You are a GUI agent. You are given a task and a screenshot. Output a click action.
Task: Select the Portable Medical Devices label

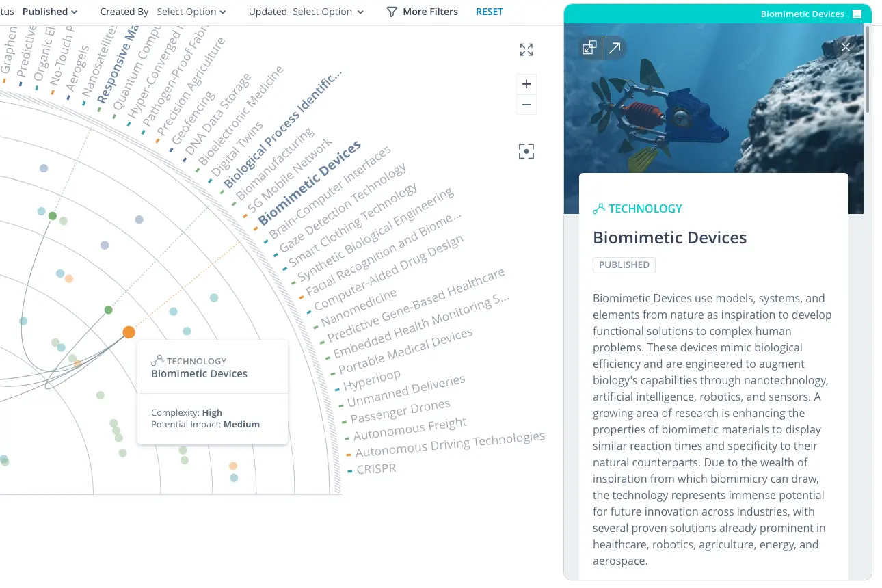point(406,351)
